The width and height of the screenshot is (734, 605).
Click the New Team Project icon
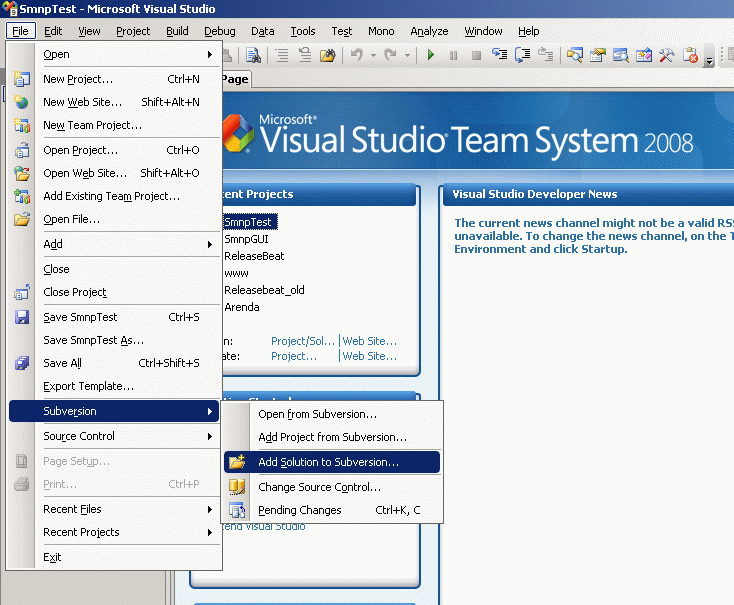(x=22, y=125)
